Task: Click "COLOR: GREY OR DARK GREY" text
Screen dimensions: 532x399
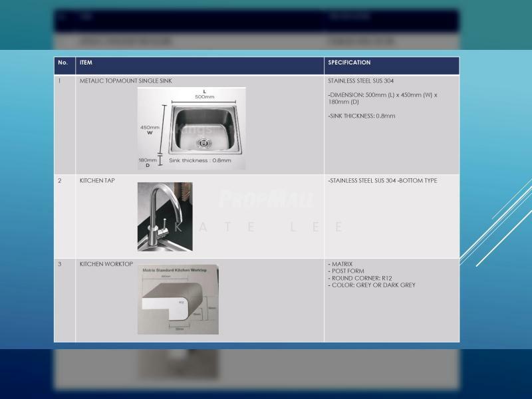Action: coord(372,285)
